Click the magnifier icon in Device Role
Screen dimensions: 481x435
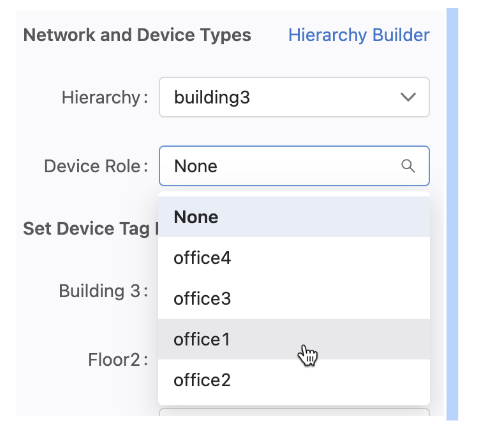408,166
